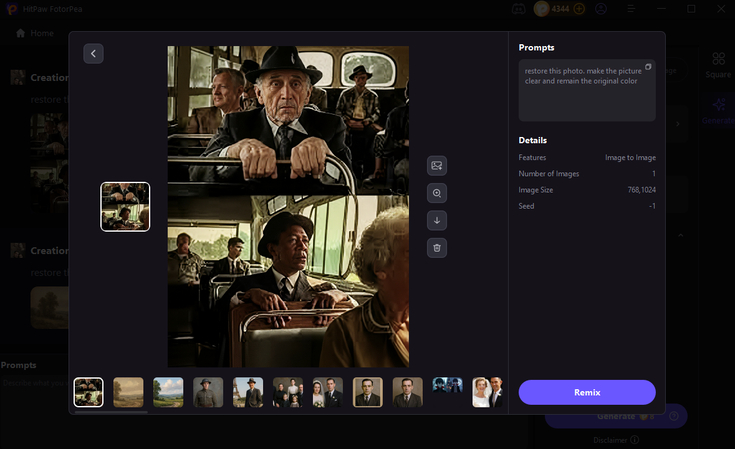Click the coin credits balance 4344

pyautogui.click(x=560, y=9)
